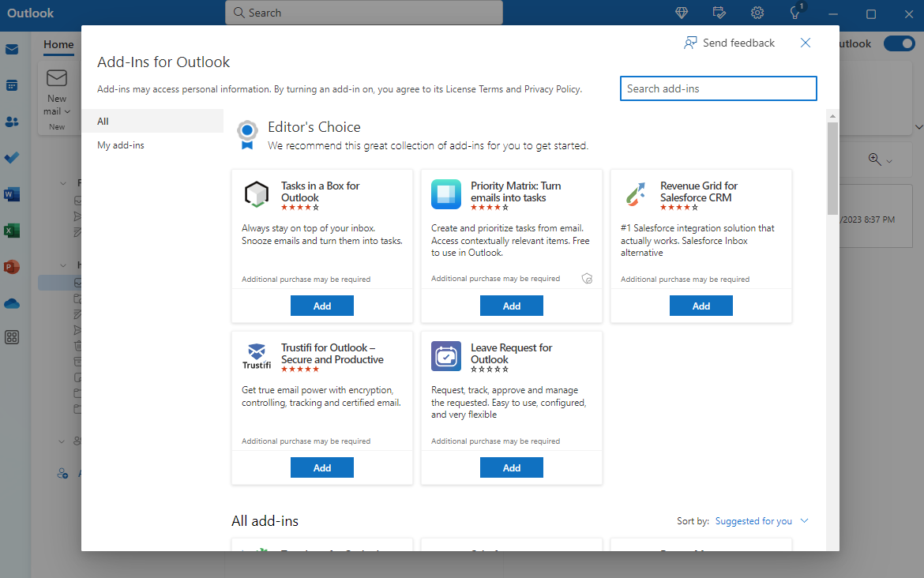The height and width of the screenshot is (578, 924).
Task: Open the Mail icon in the sidebar
Action: [11, 48]
